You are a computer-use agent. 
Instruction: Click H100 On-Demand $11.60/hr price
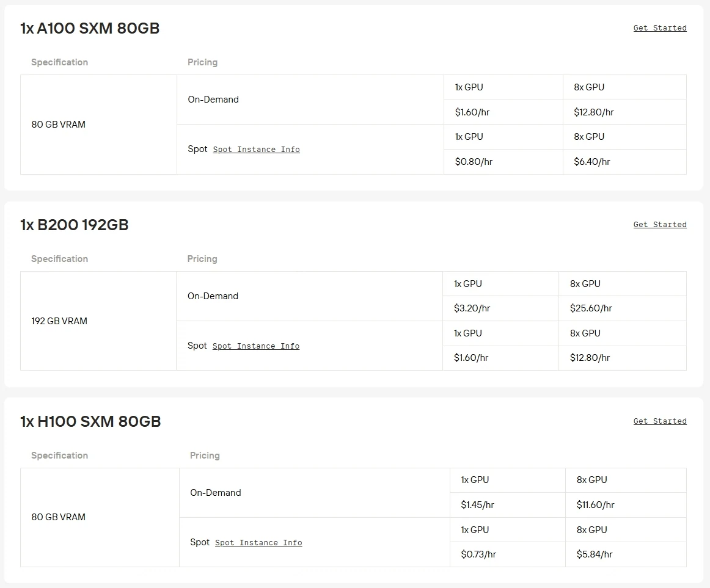pos(596,505)
